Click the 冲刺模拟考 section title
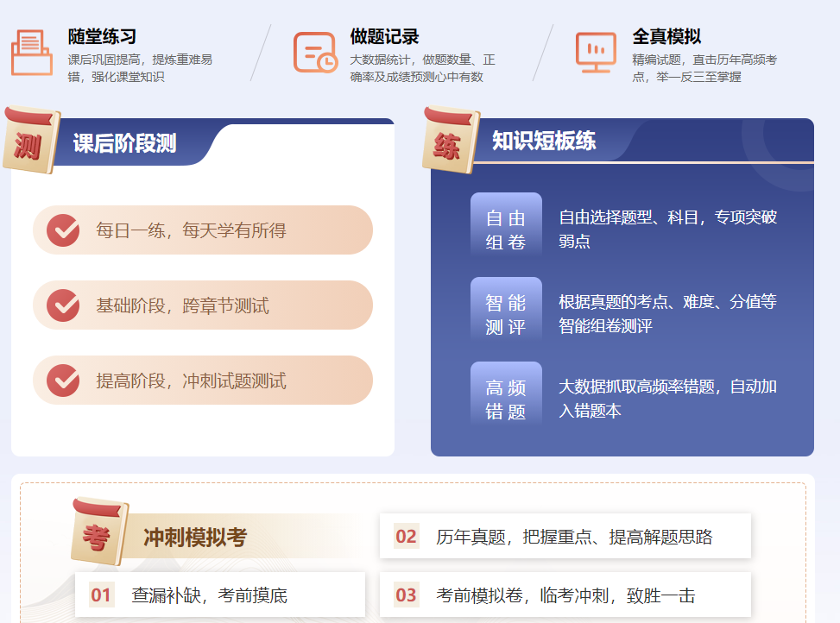The height and width of the screenshot is (623, 840). tap(195, 538)
